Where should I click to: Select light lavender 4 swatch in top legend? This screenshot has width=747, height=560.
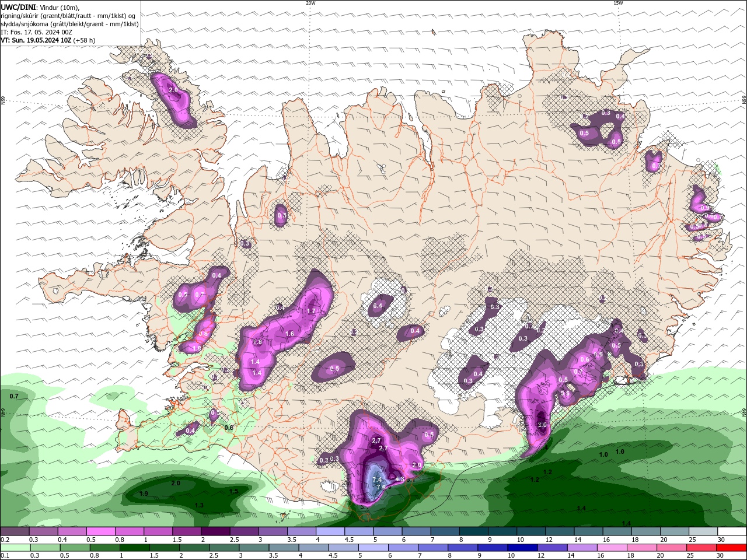330,531
